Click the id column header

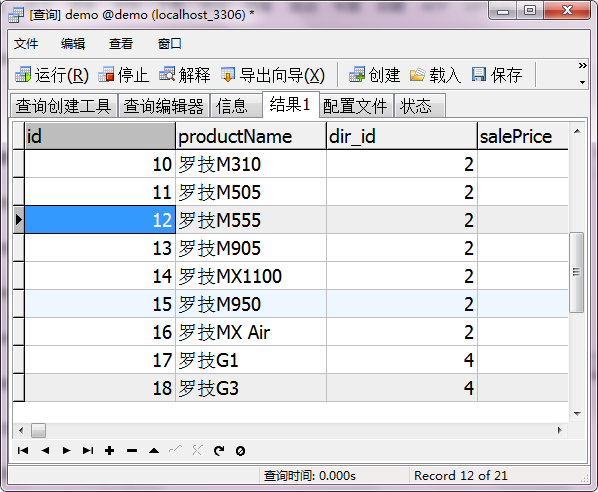100,136
